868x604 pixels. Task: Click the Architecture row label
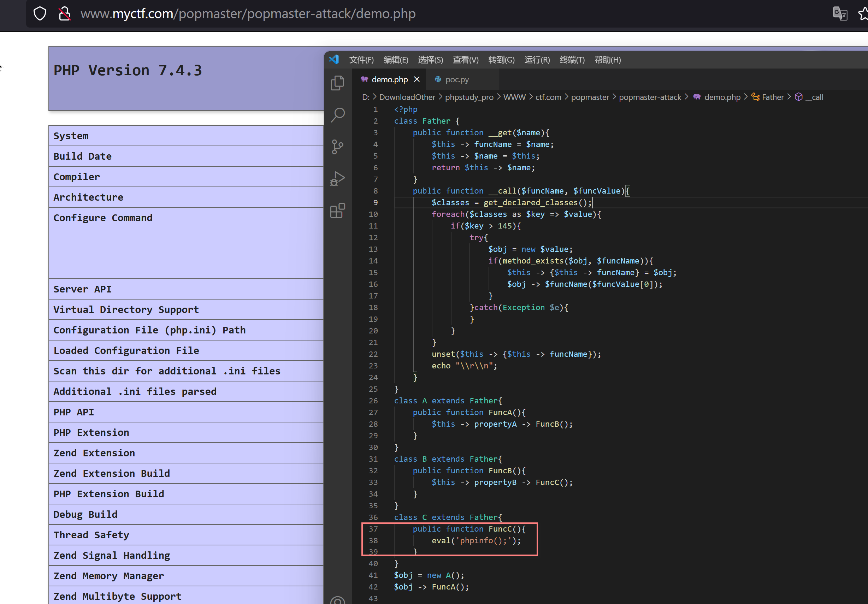click(x=88, y=197)
